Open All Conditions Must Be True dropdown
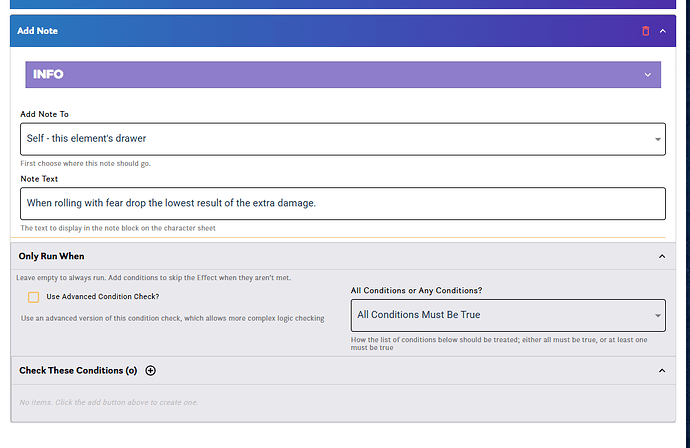The width and height of the screenshot is (690, 448). tap(508, 315)
